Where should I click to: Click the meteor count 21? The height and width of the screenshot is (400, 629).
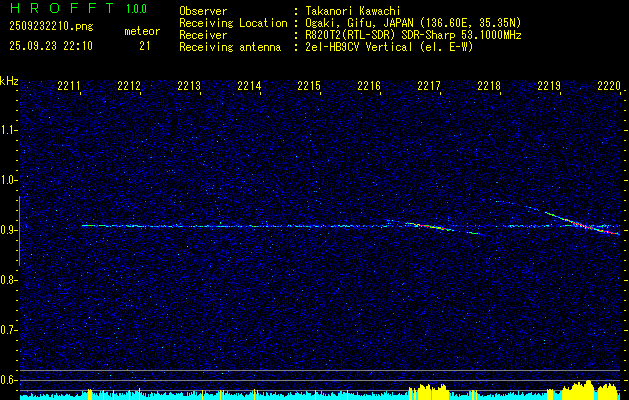click(145, 46)
